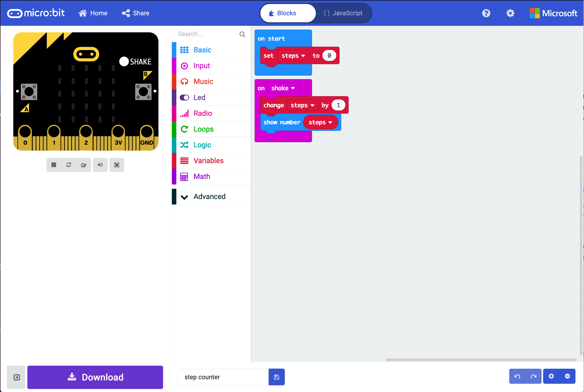
Task: Stop the simulator
Action: click(x=54, y=165)
